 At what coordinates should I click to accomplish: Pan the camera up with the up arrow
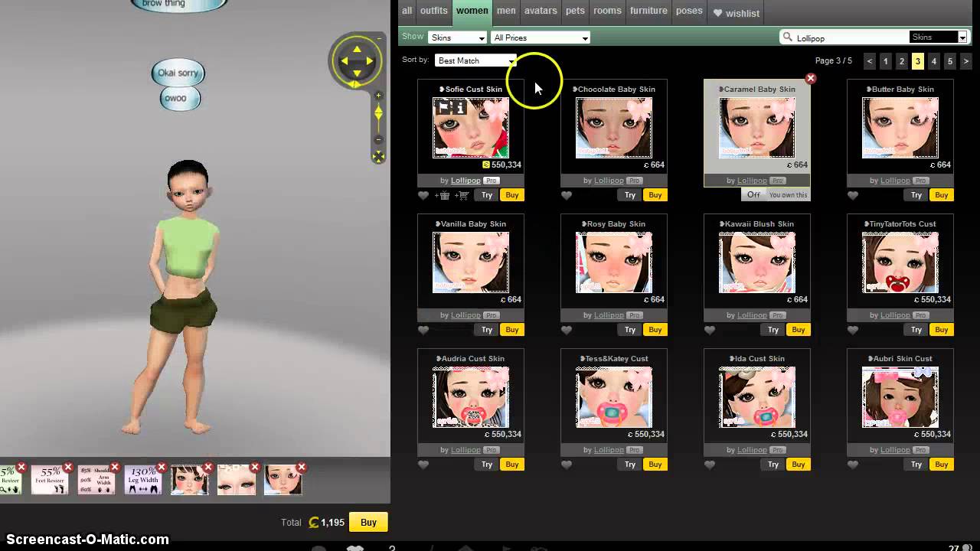tap(357, 49)
